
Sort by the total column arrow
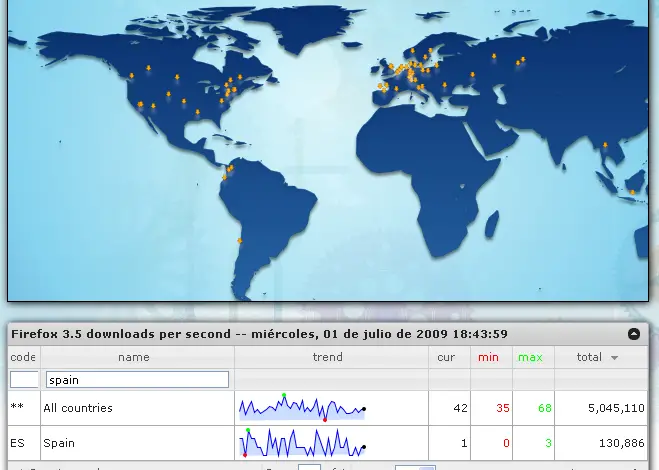(614, 358)
